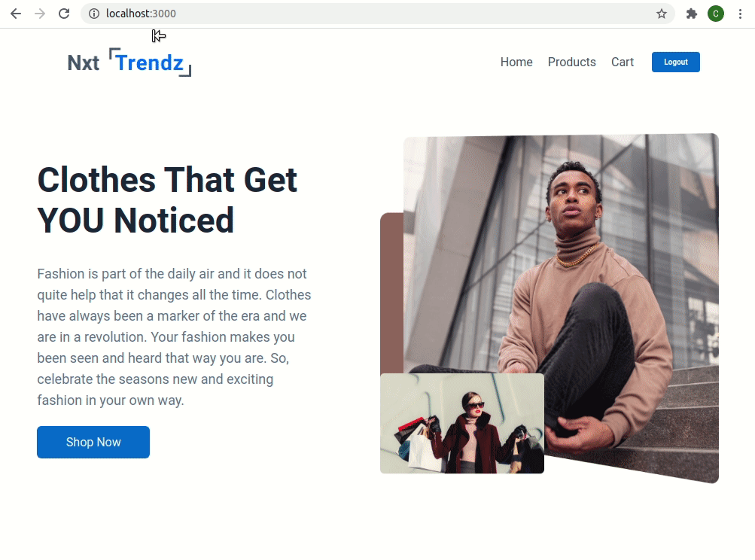Click the Clothes That Get YOU Noticed heading

167,199
